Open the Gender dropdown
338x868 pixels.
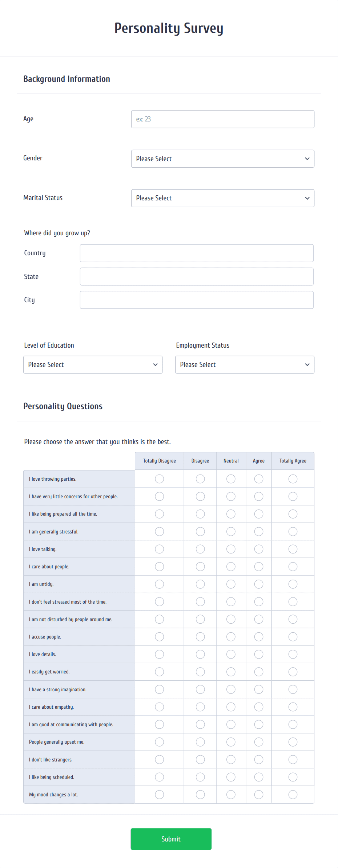click(x=222, y=159)
